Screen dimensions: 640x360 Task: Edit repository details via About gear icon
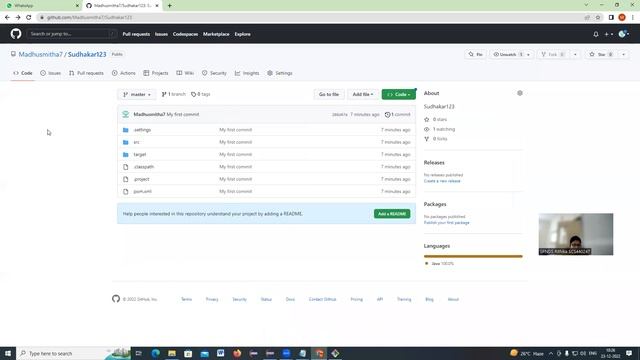coord(520,93)
